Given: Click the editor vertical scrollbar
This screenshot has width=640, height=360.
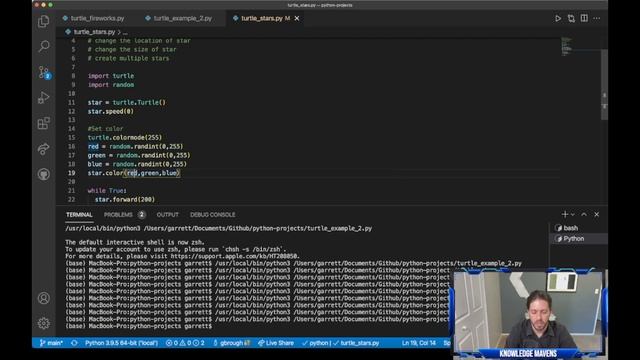Looking at the screenshot, I should [604, 84].
